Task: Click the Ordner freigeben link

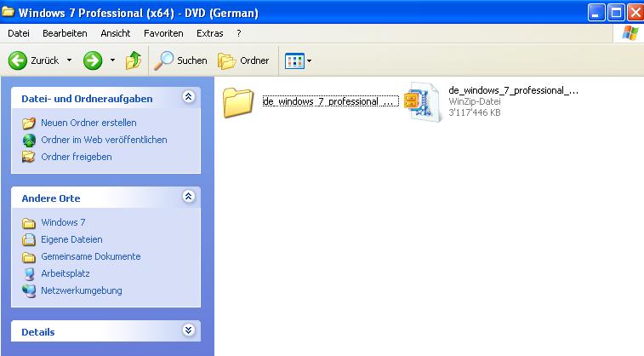Action: pos(77,157)
